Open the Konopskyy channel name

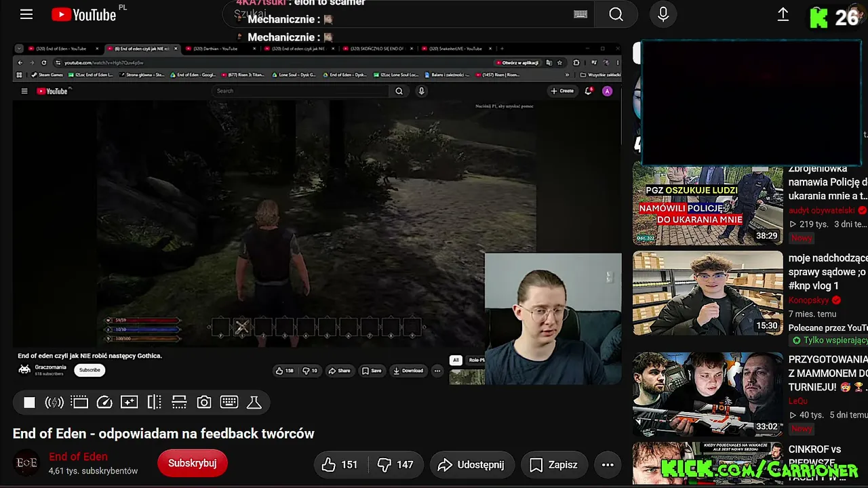tap(809, 300)
